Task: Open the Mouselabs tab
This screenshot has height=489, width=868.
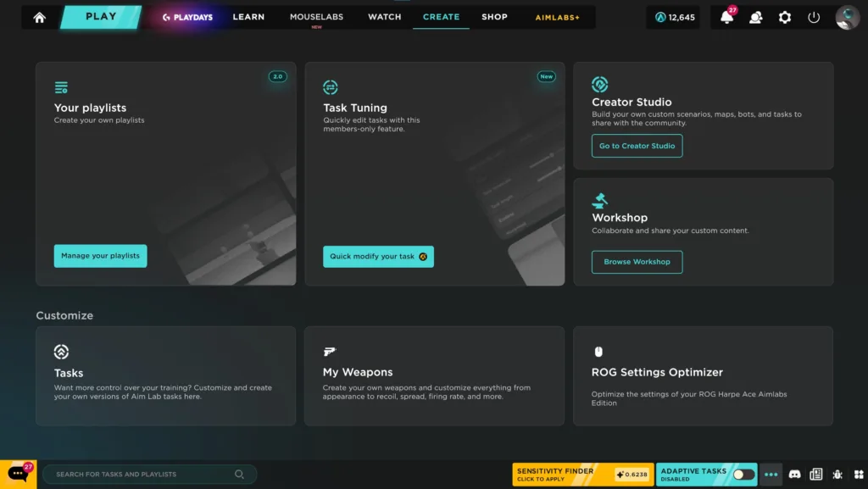Action: (316, 17)
